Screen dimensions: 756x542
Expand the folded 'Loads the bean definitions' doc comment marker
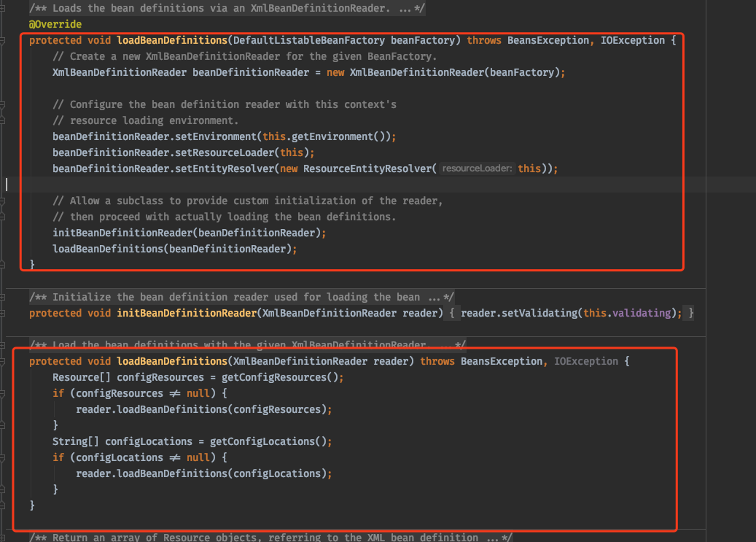point(2,8)
